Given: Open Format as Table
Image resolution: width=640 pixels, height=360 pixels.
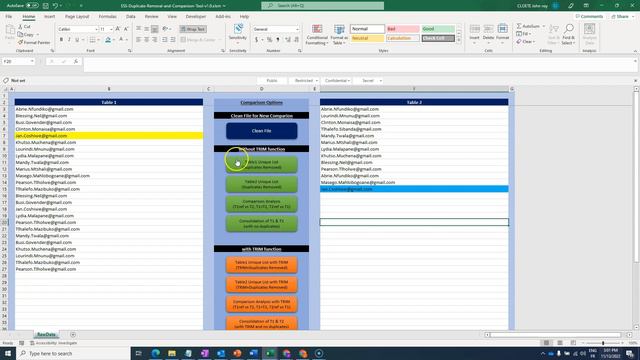Looking at the screenshot, I should (x=339, y=34).
